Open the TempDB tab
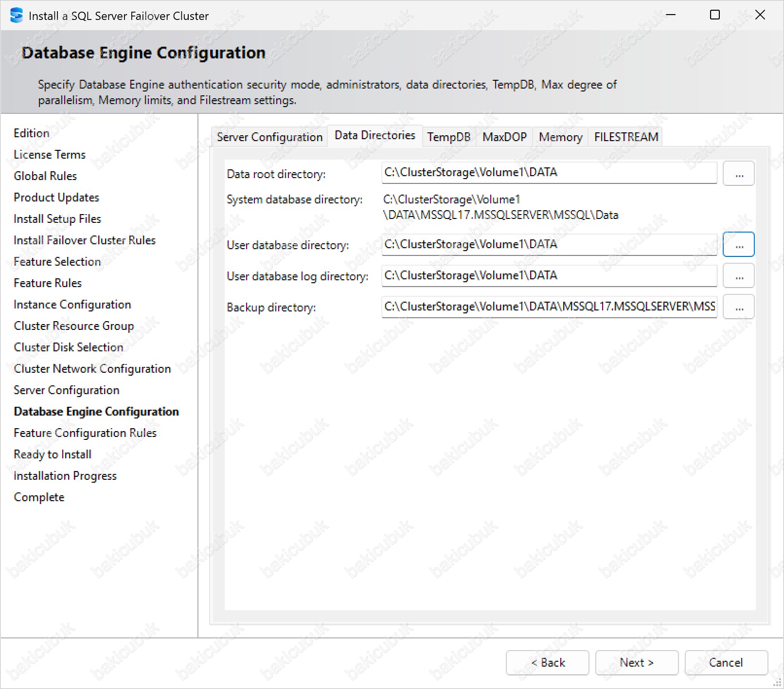The height and width of the screenshot is (689, 784). tap(448, 137)
